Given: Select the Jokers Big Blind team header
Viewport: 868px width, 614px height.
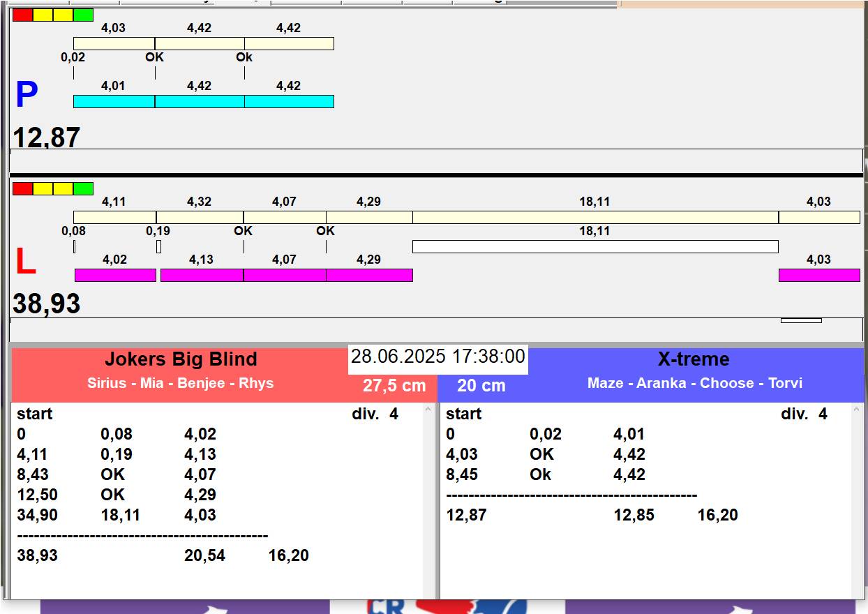Looking at the screenshot, I should pos(181,360).
